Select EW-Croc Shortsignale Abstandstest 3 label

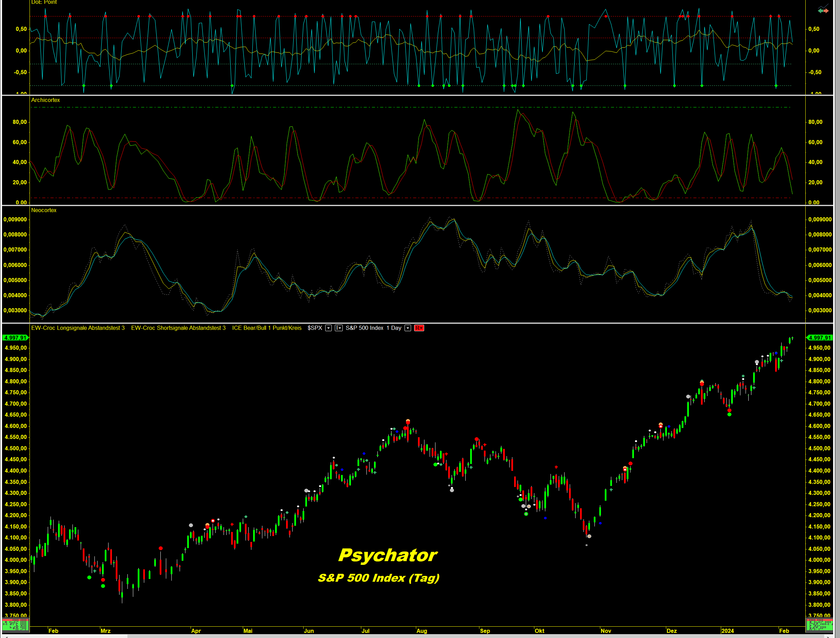tap(178, 328)
